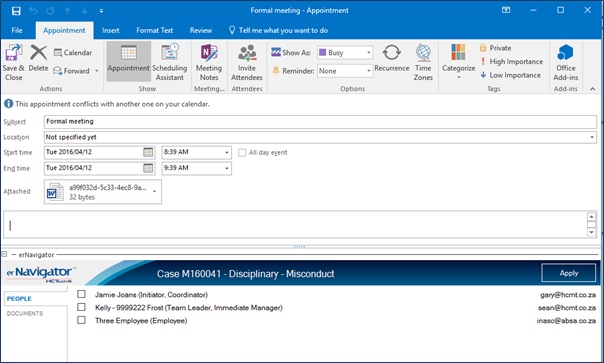Check the Kelly - 9999222 Frost checkbox
The width and height of the screenshot is (604, 363).
pos(81,307)
